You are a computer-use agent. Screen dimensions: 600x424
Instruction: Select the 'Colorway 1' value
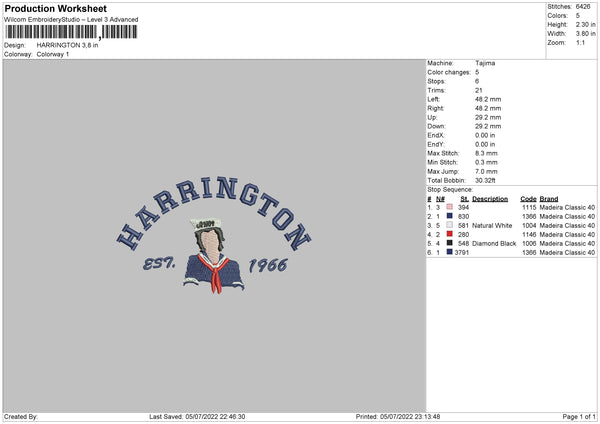53,54
